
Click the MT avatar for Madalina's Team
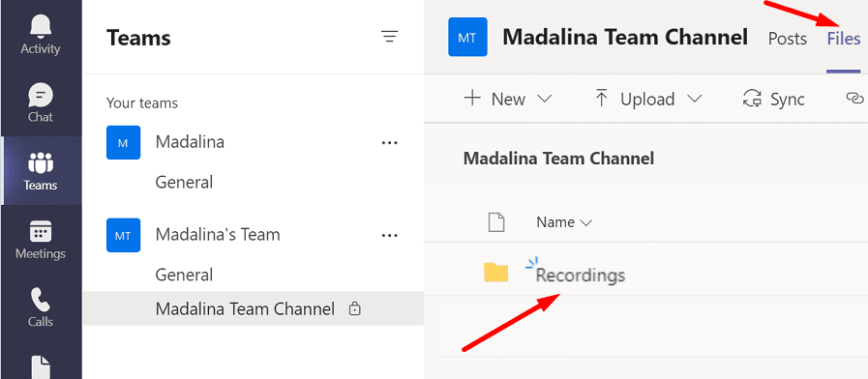coord(123,235)
